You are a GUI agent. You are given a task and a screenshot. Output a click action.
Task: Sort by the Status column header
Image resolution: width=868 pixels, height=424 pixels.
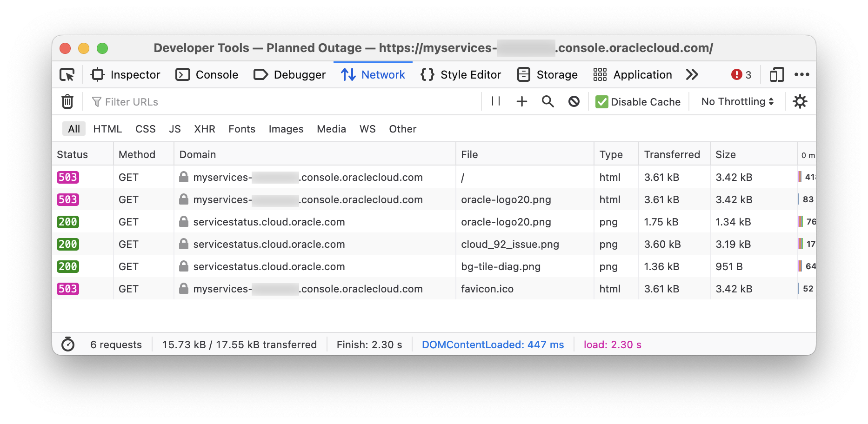point(83,154)
